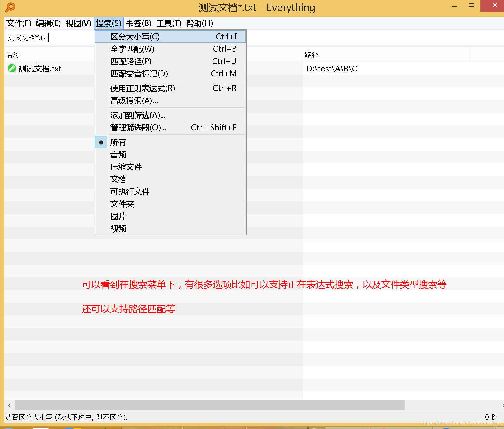Close the open 搜索(S) menu
504x429 pixels.
click(x=109, y=23)
